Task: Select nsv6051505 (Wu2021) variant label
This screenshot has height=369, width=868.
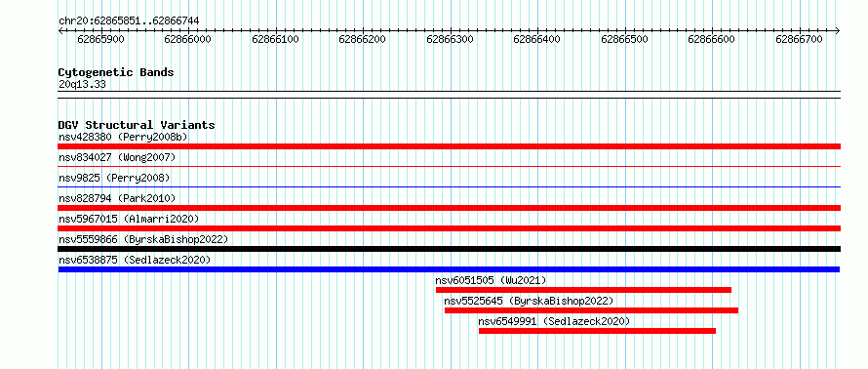Action: coord(491,280)
